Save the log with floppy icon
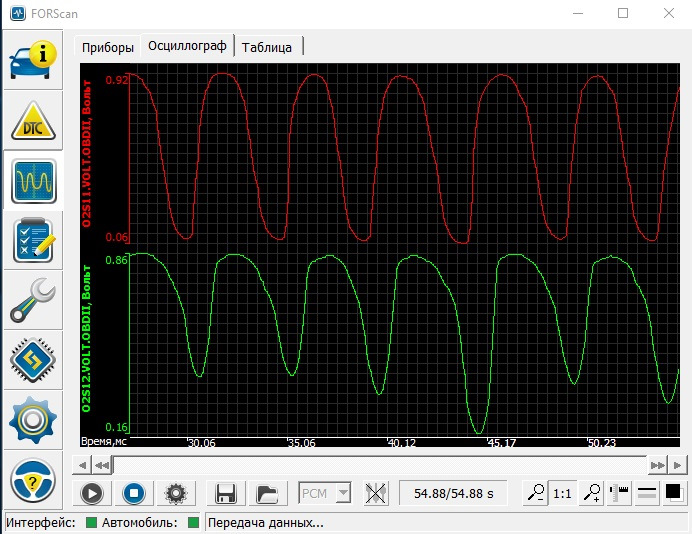The width and height of the screenshot is (692, 534). tap(226, 493)
